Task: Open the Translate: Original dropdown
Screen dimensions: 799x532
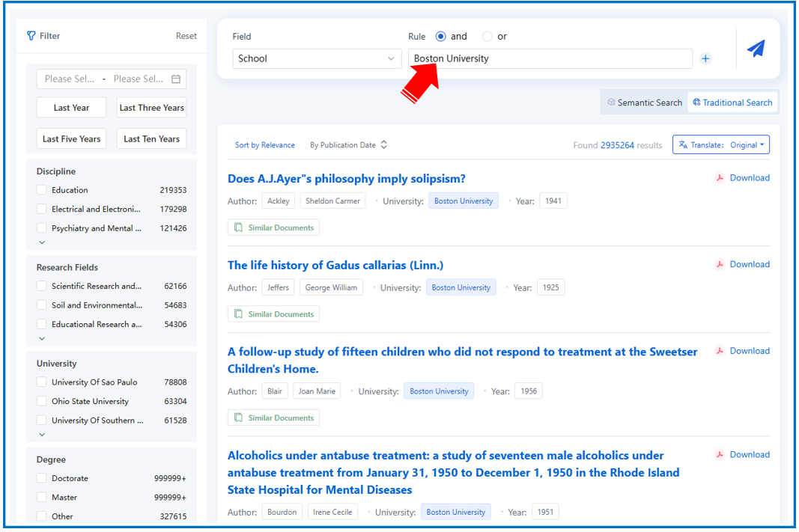Action: [x=720, y=145]
